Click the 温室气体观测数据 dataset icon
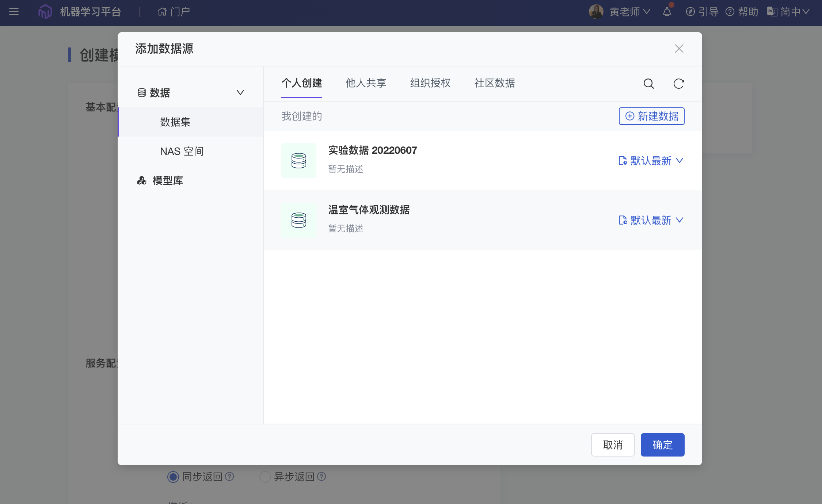822x504 pixels. click(x=298, y=220)
